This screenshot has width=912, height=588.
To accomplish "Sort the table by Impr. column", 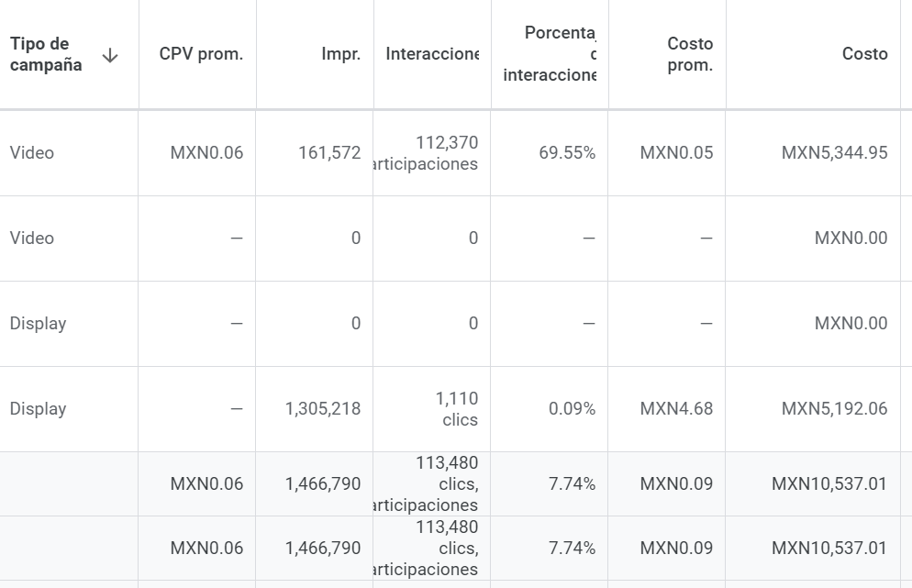I will (341, 54).
